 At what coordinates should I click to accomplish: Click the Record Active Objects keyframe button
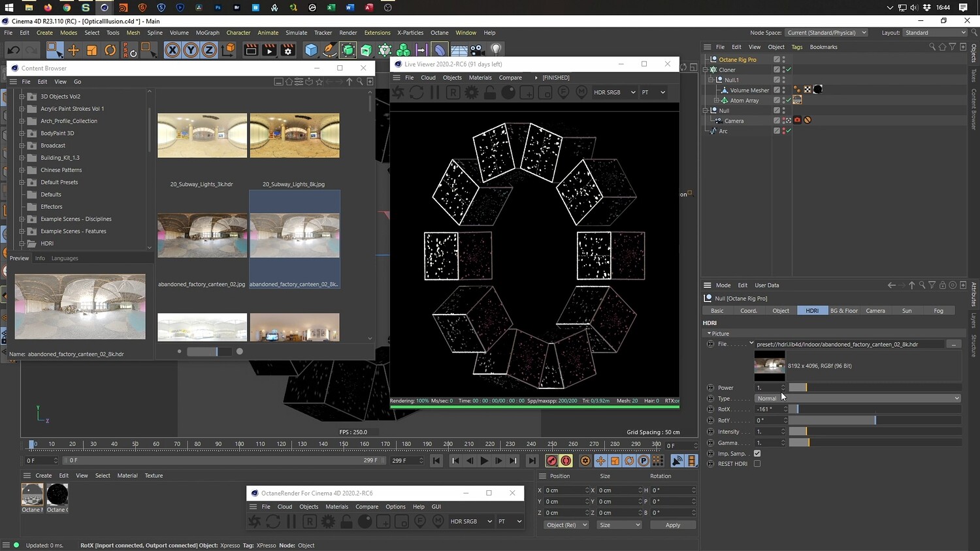tap(551, 461)
